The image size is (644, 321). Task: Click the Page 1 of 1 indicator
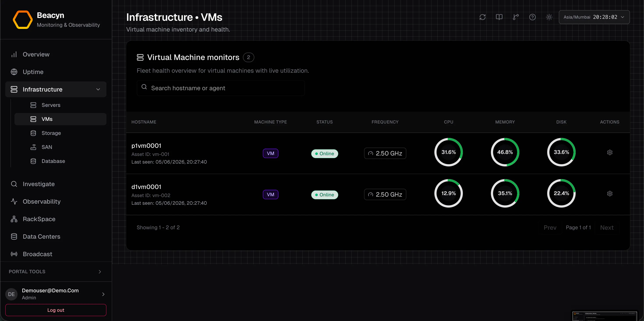(x=578, y=228)
